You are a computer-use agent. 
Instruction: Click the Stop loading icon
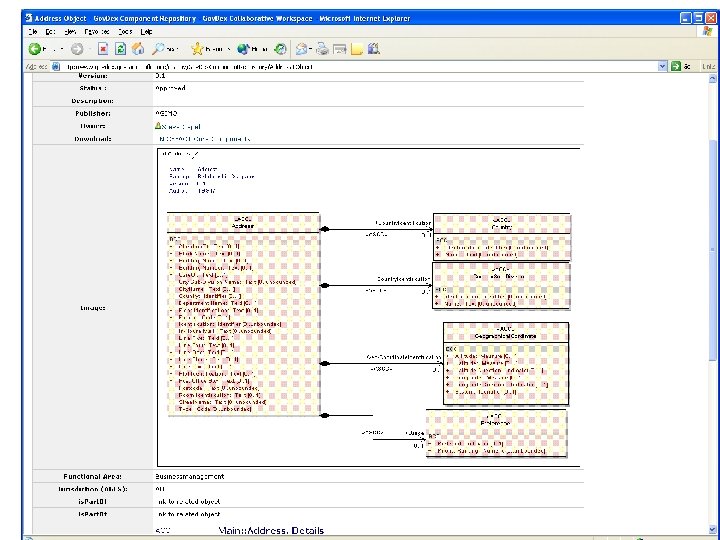coord(103,48)
